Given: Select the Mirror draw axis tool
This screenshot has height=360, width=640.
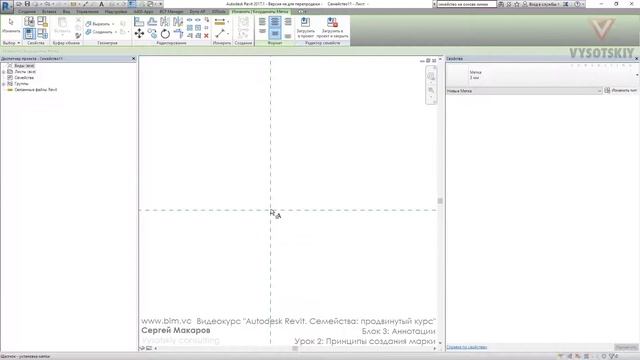Looking at the screenshot, I should coord(178,21).
